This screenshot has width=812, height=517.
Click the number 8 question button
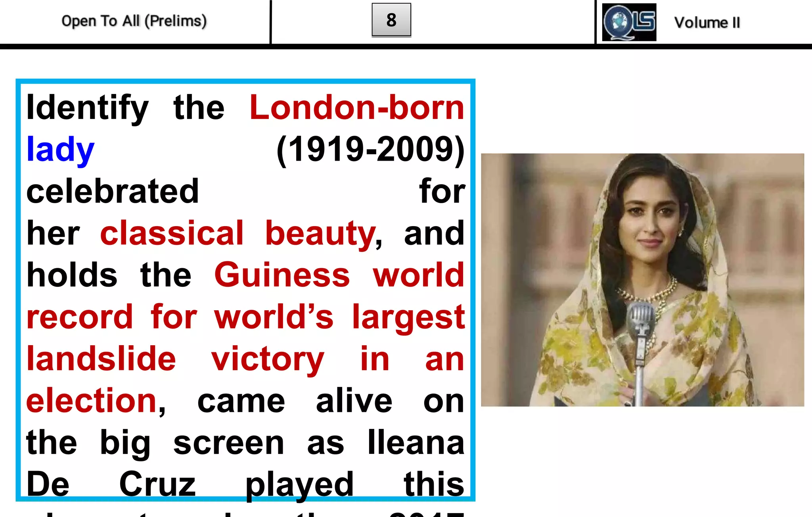(391, 20)
